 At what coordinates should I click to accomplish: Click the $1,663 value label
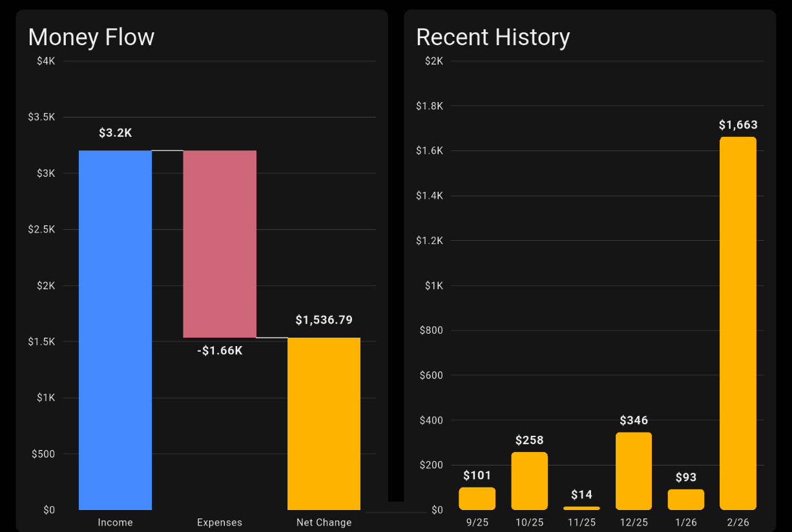tap(738, 125)
